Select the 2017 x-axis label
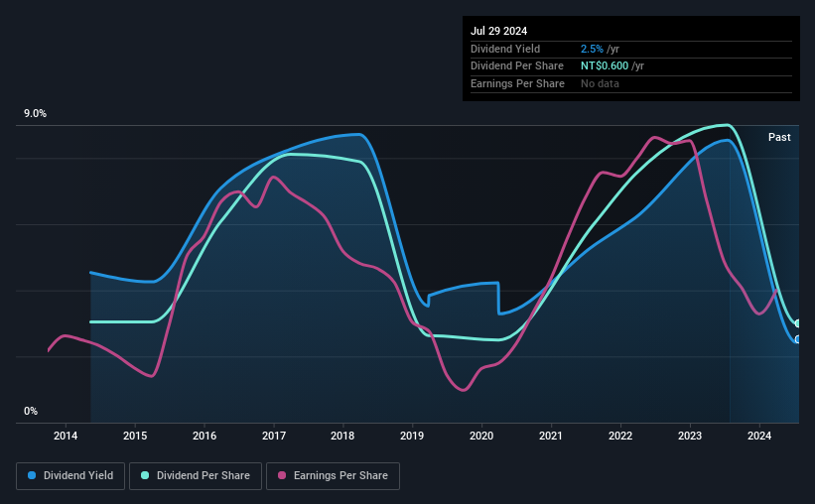 pyautogui.click(x=274, y=436)
